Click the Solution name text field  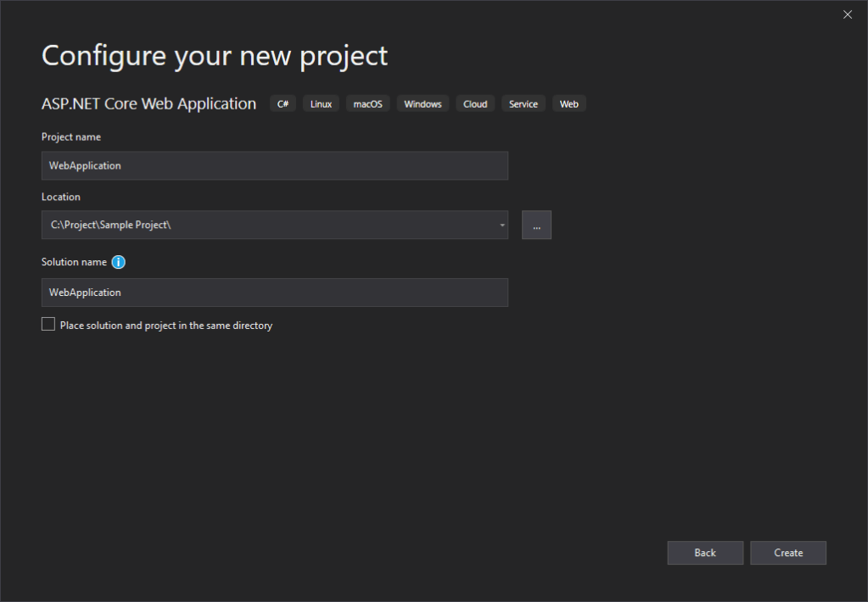(x=274, y=293)
